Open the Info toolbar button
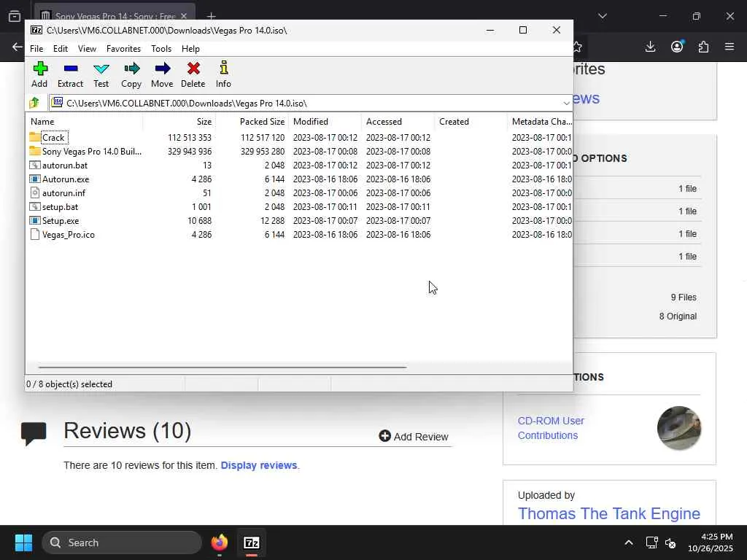 coord(223,68)
